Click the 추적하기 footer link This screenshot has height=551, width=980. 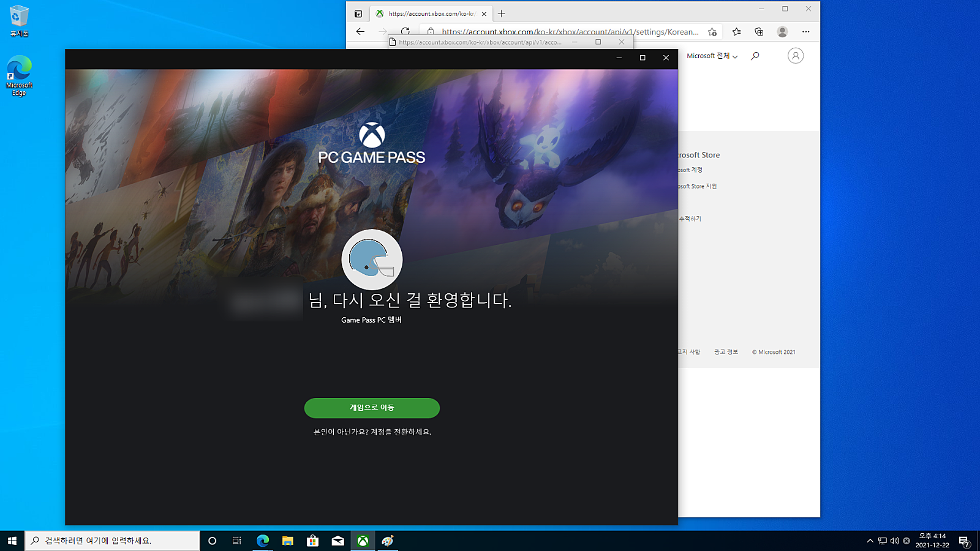coord(690,219)
